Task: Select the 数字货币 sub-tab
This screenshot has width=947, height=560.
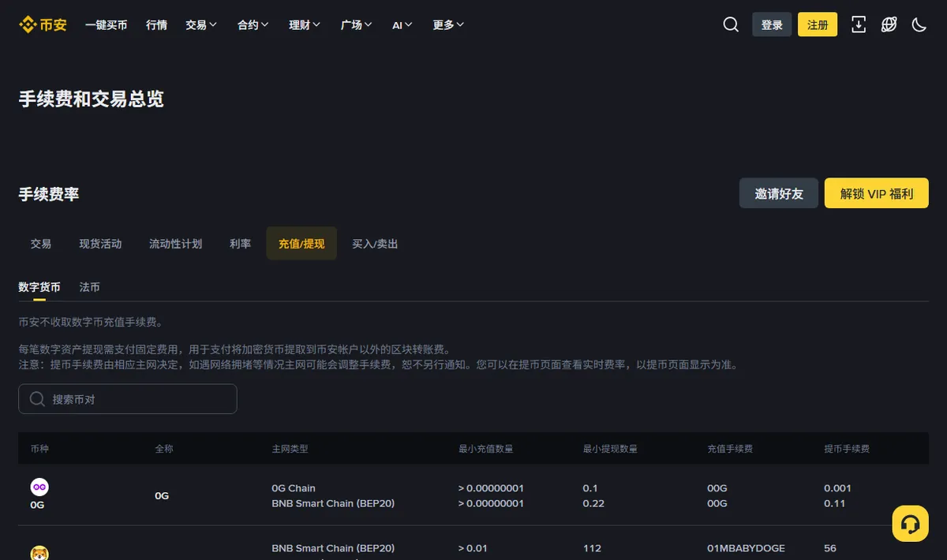Action: tap(39, 287)
